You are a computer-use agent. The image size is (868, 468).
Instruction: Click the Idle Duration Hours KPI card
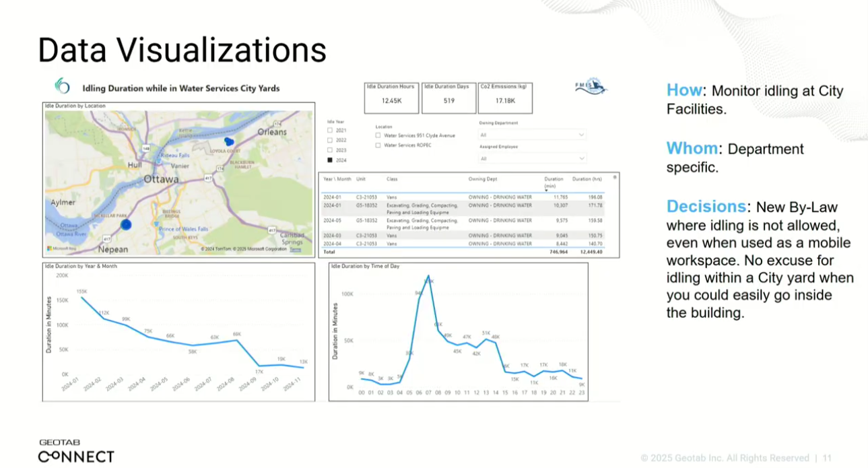click(391, 98)
